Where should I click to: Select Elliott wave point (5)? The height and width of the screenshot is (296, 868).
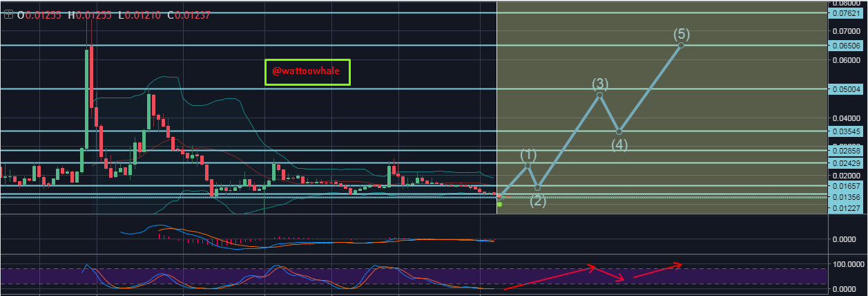click(x=682, y=45)
